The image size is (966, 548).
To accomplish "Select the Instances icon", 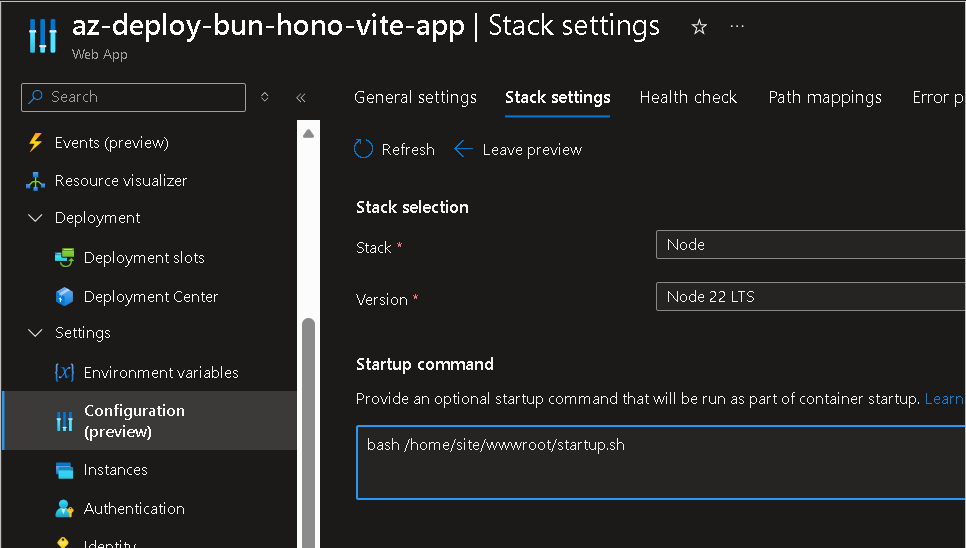I will (65, 470).
